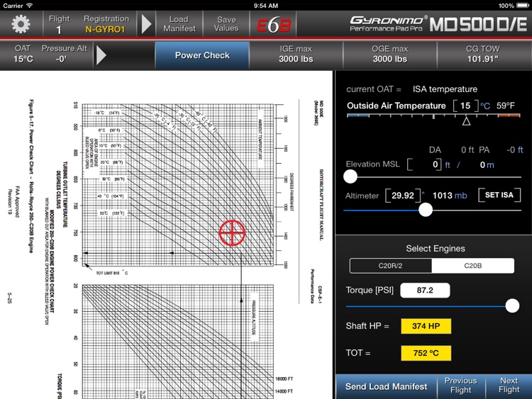Open the Load Manifest
This screenshot has width=532, height=399.
[179, 24]
